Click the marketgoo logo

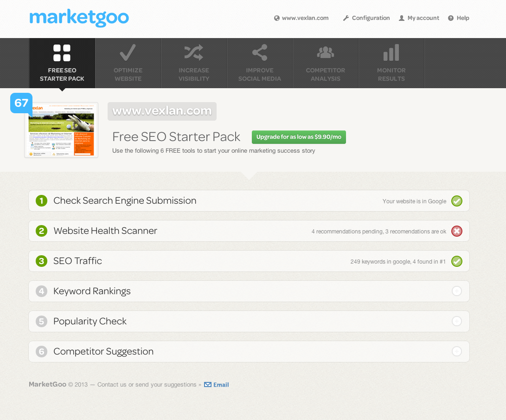(79, 18)
